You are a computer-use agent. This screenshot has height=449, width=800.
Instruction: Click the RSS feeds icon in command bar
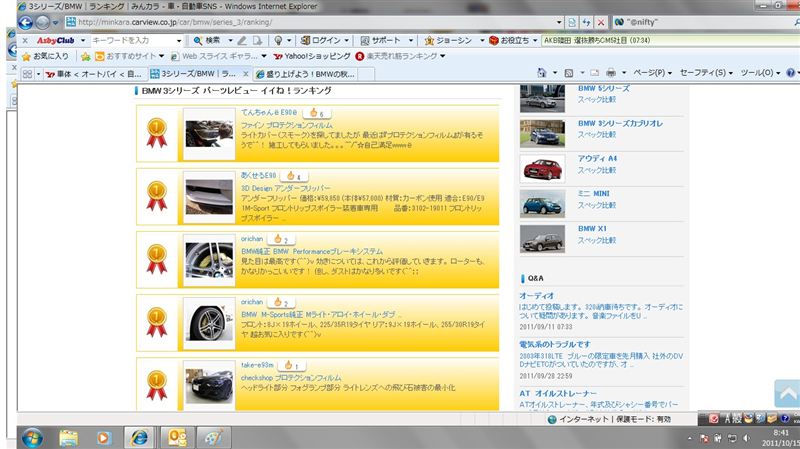pyautogui.click(x=568, y=73)
